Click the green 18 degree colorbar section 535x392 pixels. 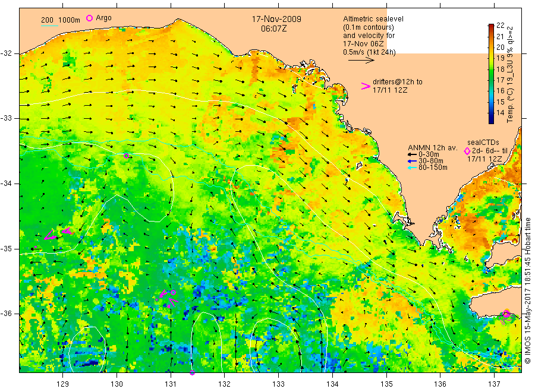[x=491, y=69]
